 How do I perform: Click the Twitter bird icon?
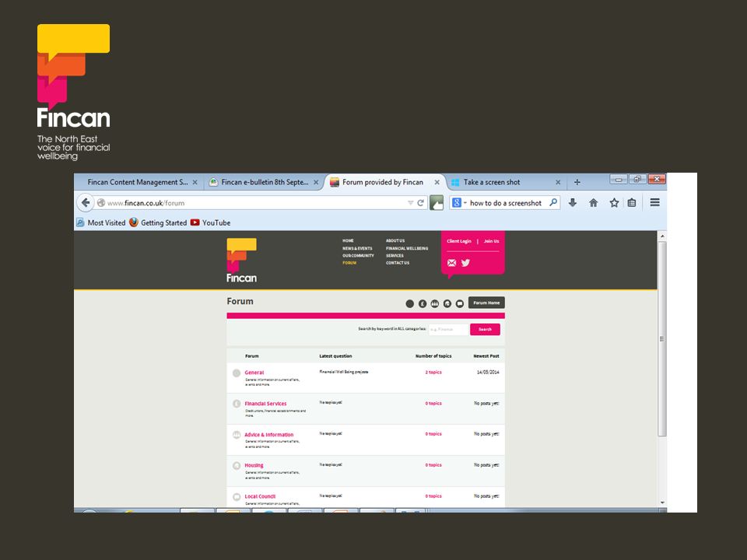[x=465, y=263]
